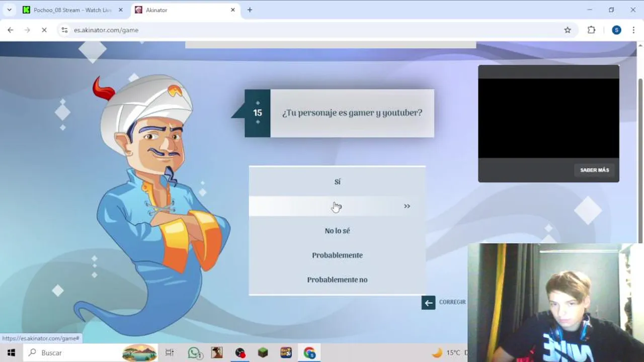Image resolution: width=644 pixels, height=362 pixels.
Task: Open a new browser tab
Action: click(250, 10)
